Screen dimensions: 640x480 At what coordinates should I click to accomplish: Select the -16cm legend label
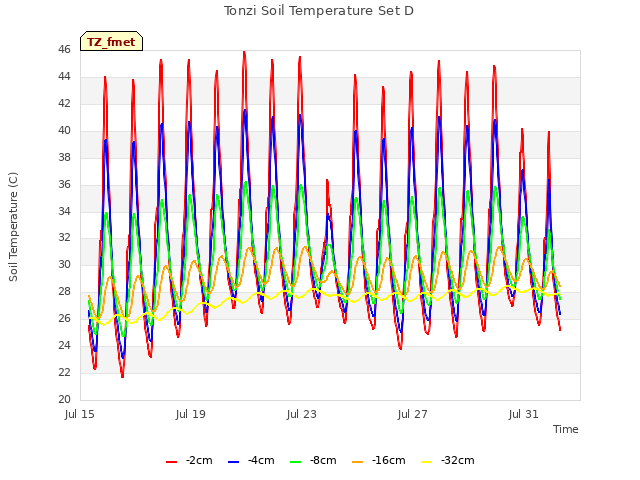pos(389,461)
